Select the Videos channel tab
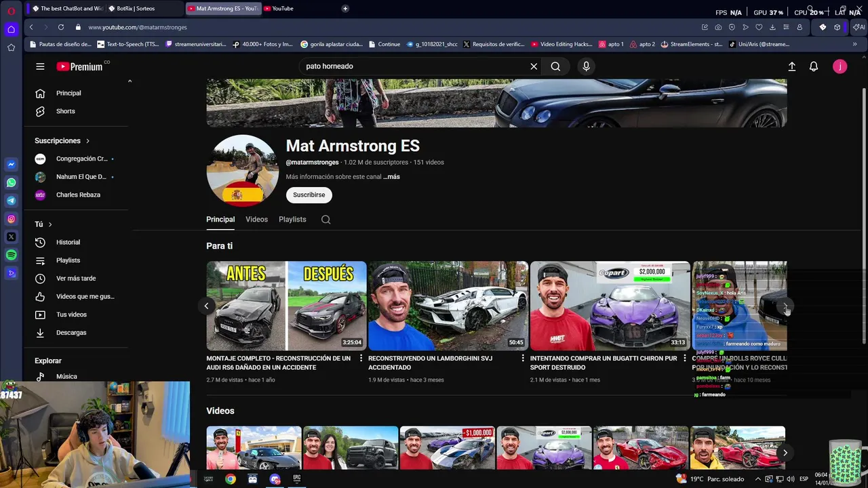Image resolution: width=868 pixels, height=488 pixels. coord(256,220)
